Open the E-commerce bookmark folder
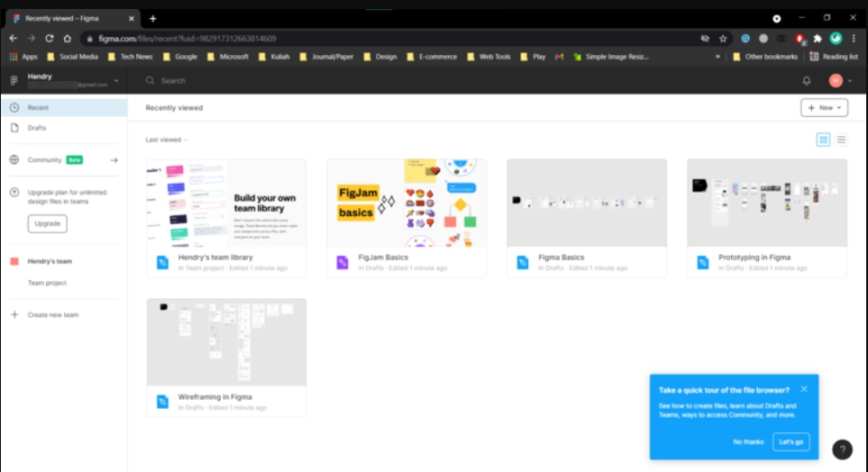 click(432, 57)
